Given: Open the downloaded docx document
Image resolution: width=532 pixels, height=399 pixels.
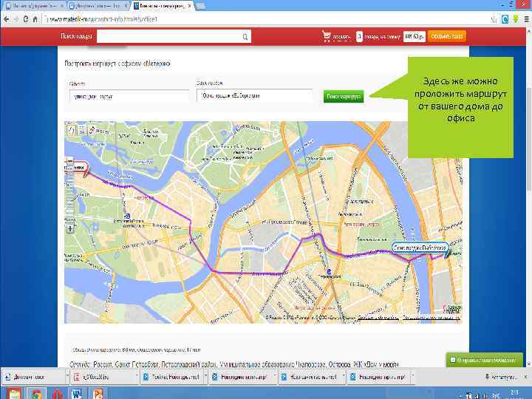Looking at the screenshot, I should (x=33, y=377).
